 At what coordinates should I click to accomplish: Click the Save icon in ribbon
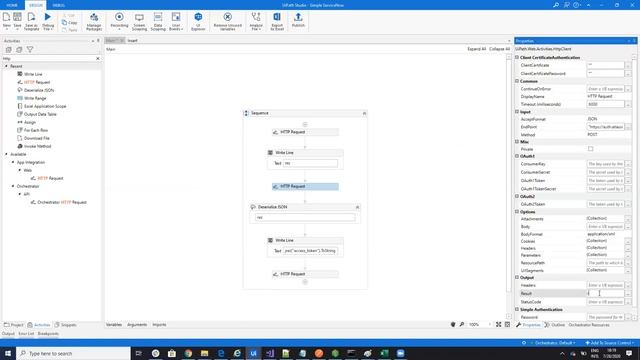coord(18,17)
